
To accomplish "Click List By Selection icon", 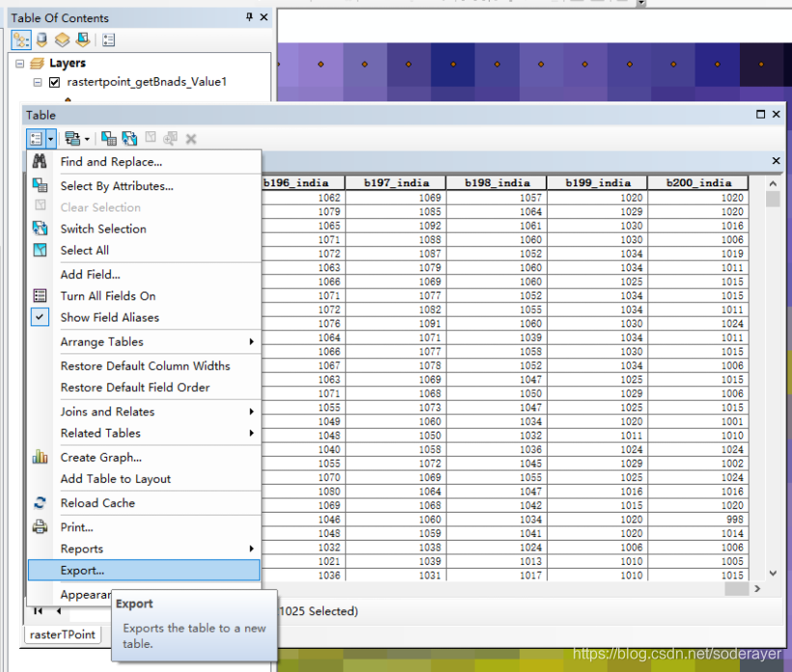I will (x=83, y=40).
